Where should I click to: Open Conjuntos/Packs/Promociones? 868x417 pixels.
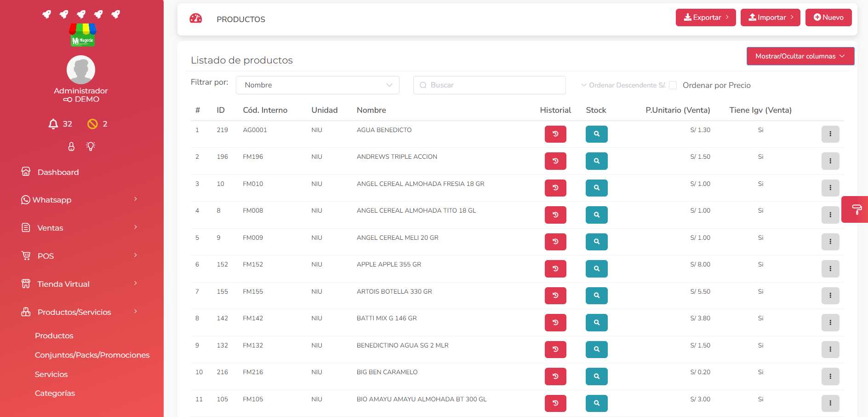click(92, 355)
